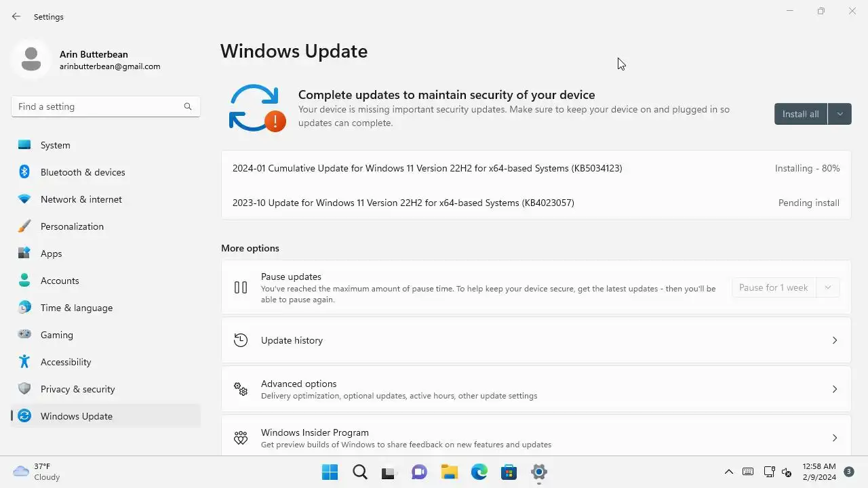Select System in the sidebar

pyautogui.click(x=106, y=145)
